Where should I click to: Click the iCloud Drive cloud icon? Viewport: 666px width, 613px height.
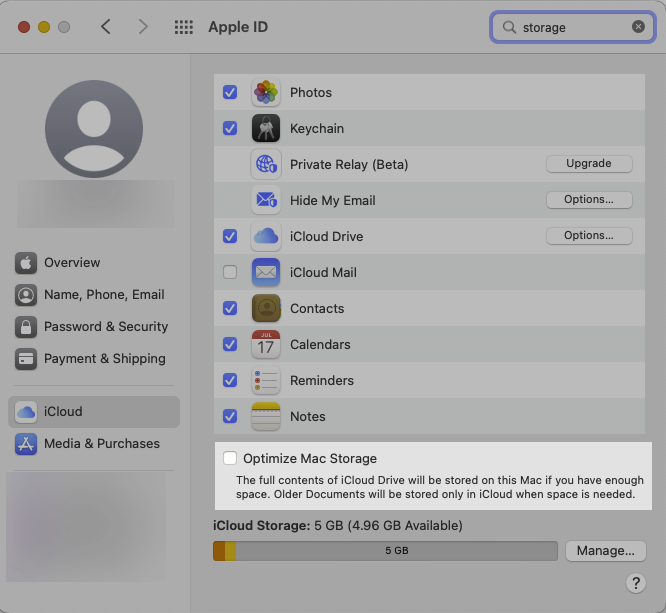pyautogui.click(x=266, y=236)
